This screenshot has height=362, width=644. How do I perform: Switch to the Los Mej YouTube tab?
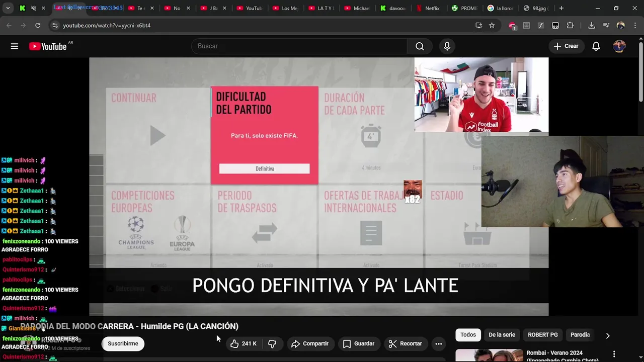pyautogui.click(x=286, y=8)
